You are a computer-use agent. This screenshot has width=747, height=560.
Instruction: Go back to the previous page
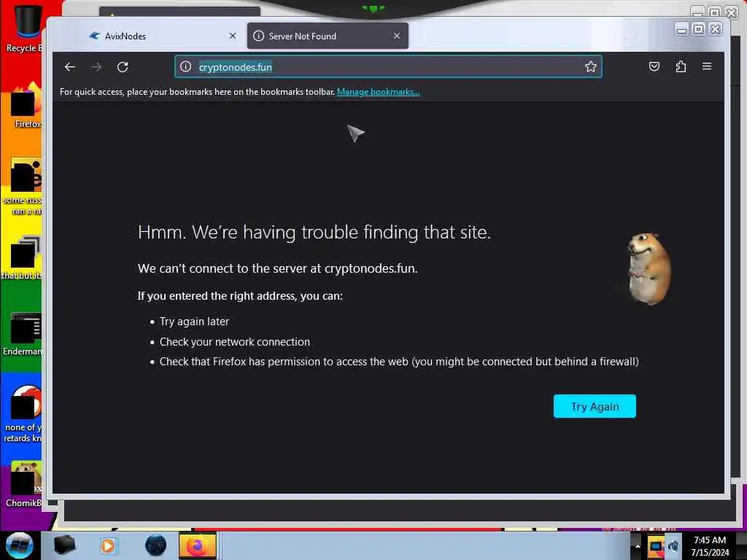(x=70, y=66)
